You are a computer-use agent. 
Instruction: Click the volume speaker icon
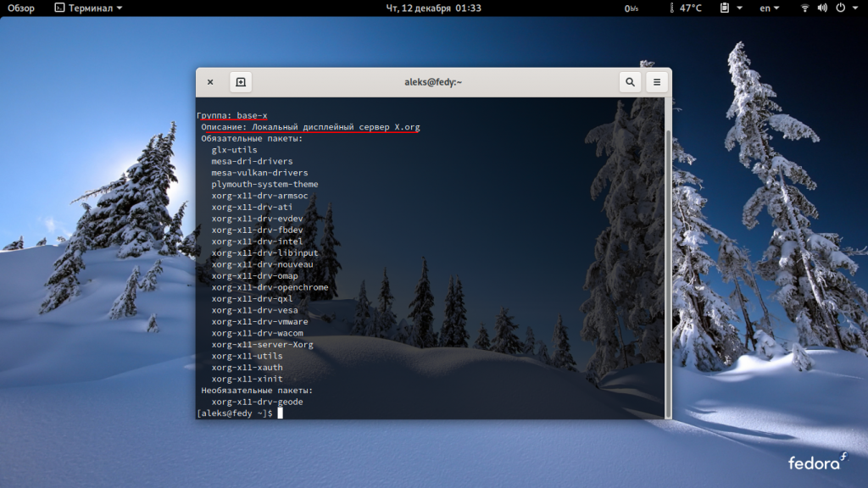click(821, 8)
